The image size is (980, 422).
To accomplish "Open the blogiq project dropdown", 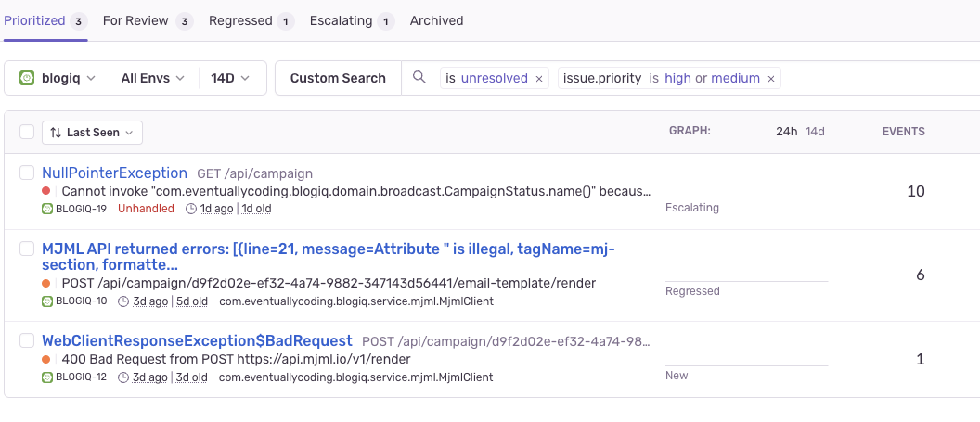I will click(58, 78).
